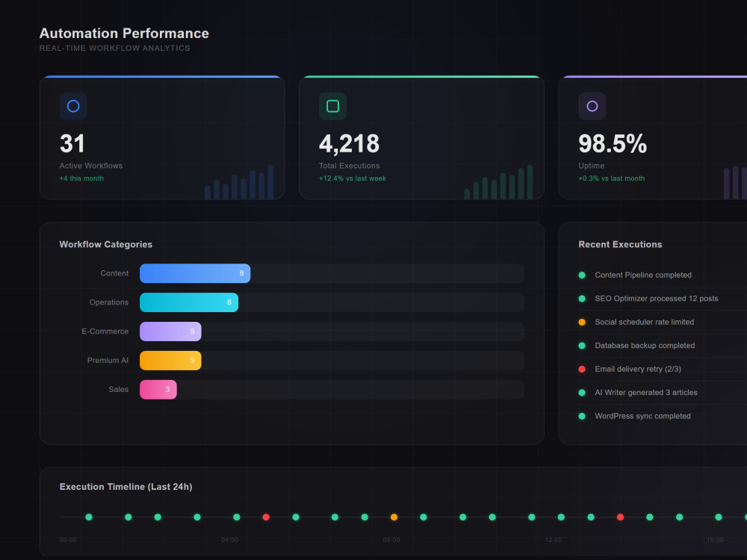Select green status dot beside WordPress sync completed
The height and width of the screenshot is (560, 747).
(x=582, y=416)
